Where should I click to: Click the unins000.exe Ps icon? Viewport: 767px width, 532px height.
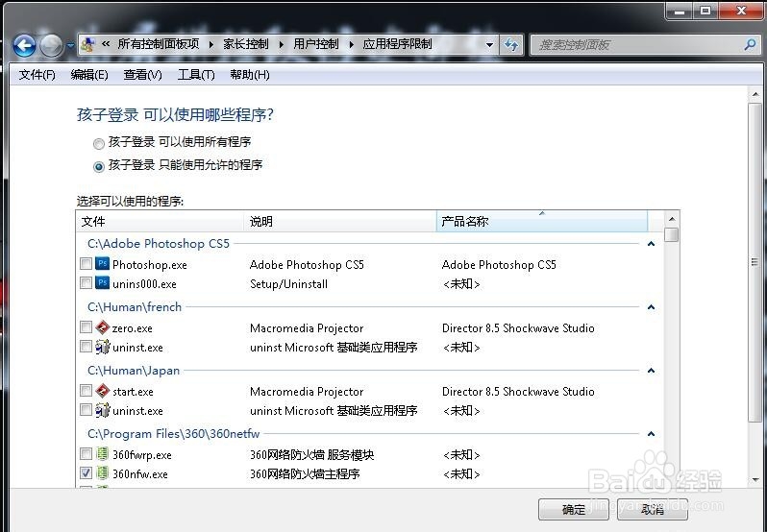pos(102,283)
